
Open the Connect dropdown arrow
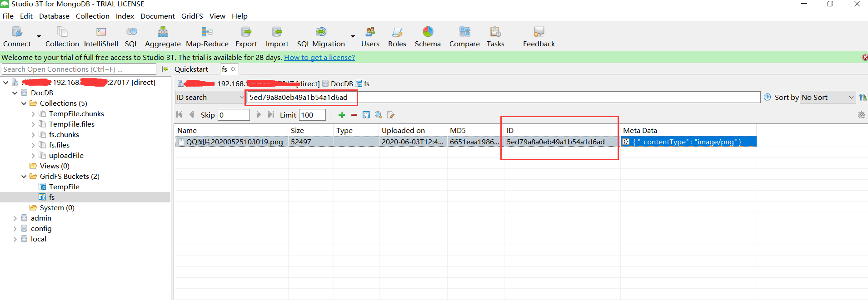click(39, 36)
